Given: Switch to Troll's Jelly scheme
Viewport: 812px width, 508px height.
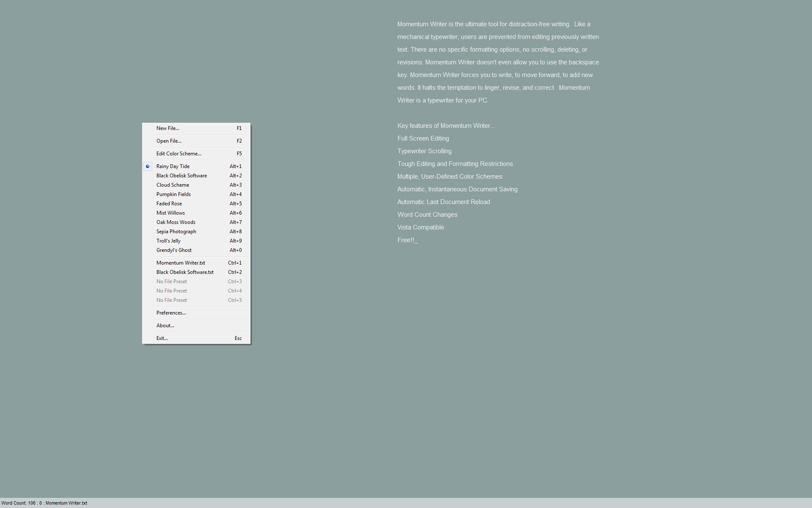Looking at the screenshot, I should click(168, 241).
